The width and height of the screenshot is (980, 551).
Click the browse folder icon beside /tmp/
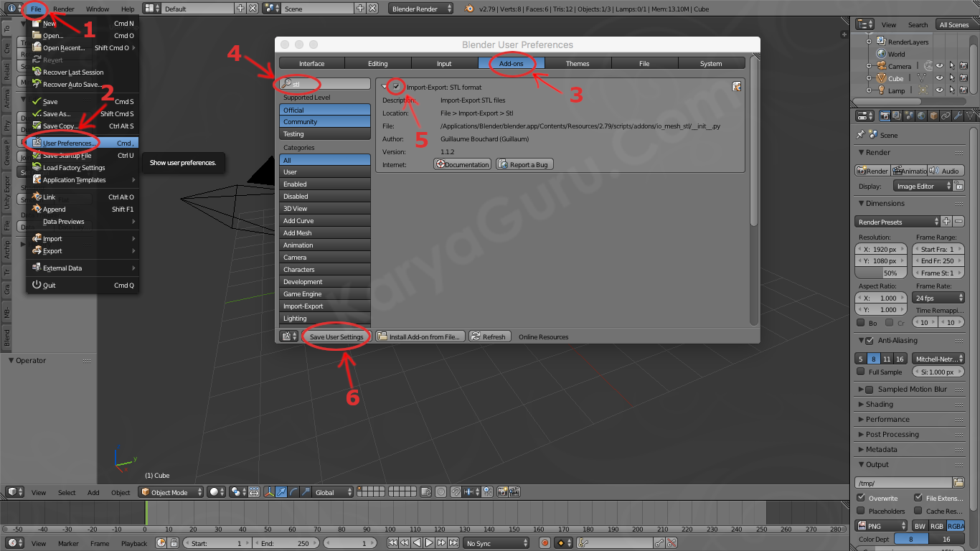(958, 483)
